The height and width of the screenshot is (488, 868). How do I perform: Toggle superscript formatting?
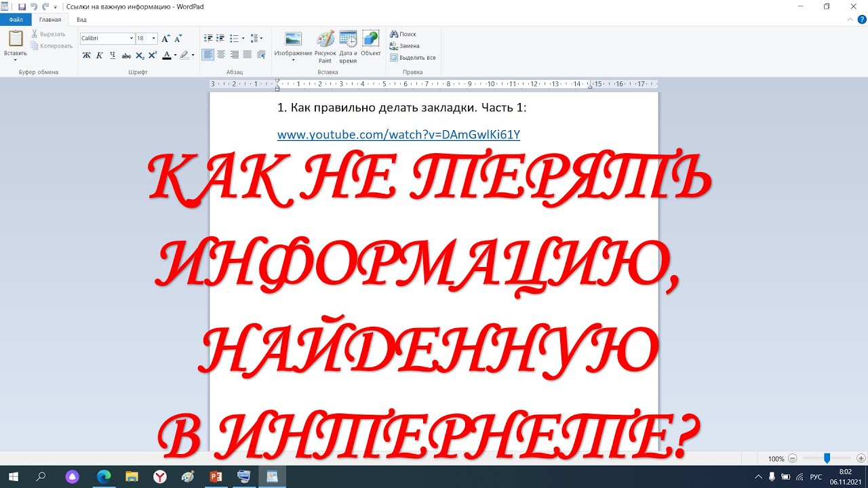(x=153, y=55)
